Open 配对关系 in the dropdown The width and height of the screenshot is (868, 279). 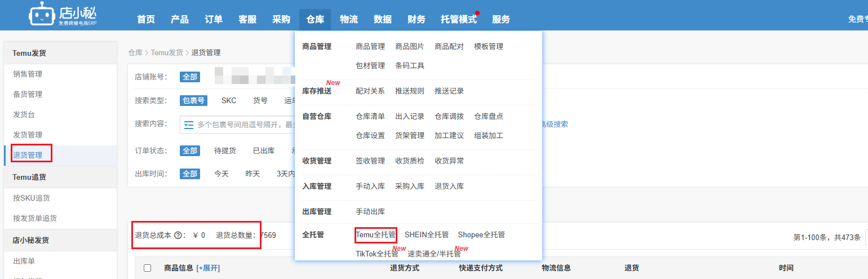coord(370,91)
